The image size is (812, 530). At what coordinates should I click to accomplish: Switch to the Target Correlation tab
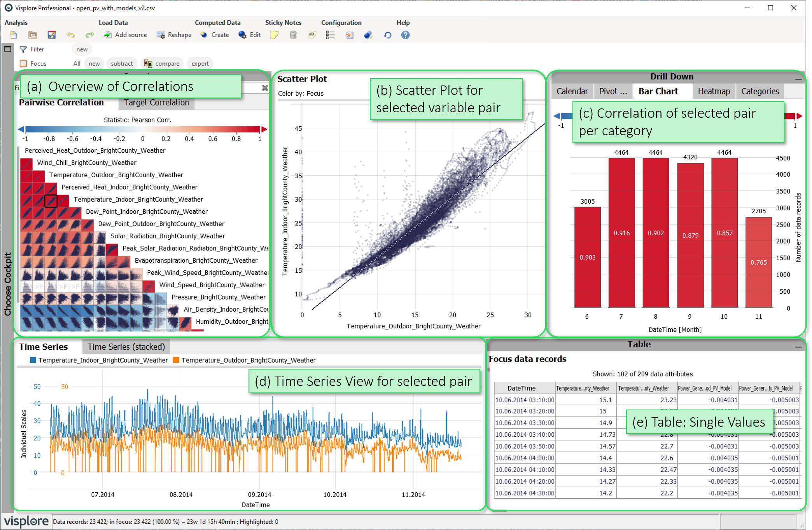pyautogui.click(x=156, y=103)
